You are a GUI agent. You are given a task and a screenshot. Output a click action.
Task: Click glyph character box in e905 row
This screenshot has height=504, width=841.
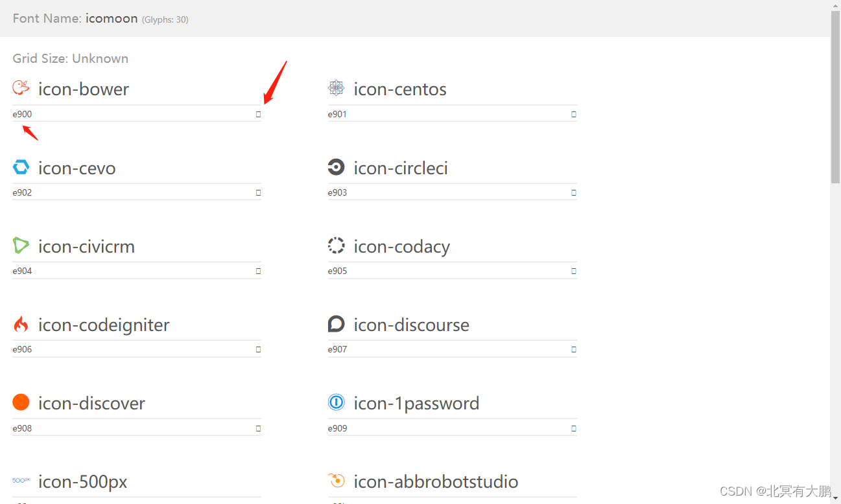573,271
